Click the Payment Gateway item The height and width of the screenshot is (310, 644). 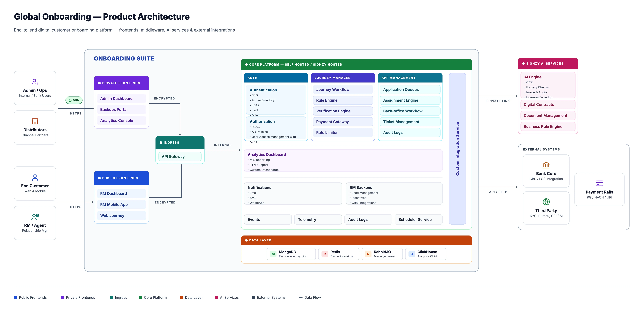click(343, 122)
